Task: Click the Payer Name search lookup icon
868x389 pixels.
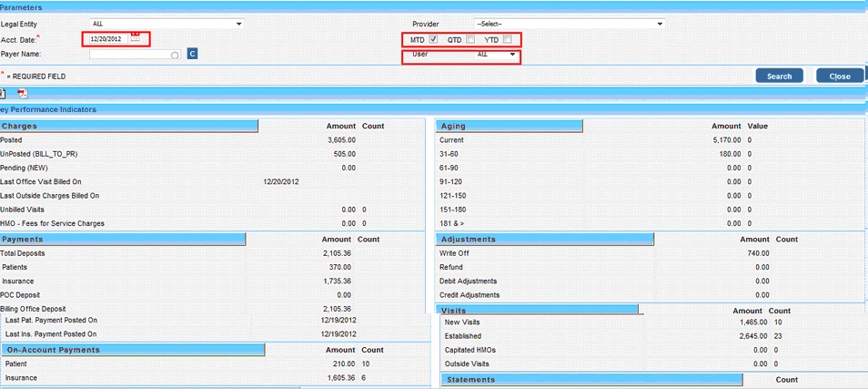Action: point(175,55)
